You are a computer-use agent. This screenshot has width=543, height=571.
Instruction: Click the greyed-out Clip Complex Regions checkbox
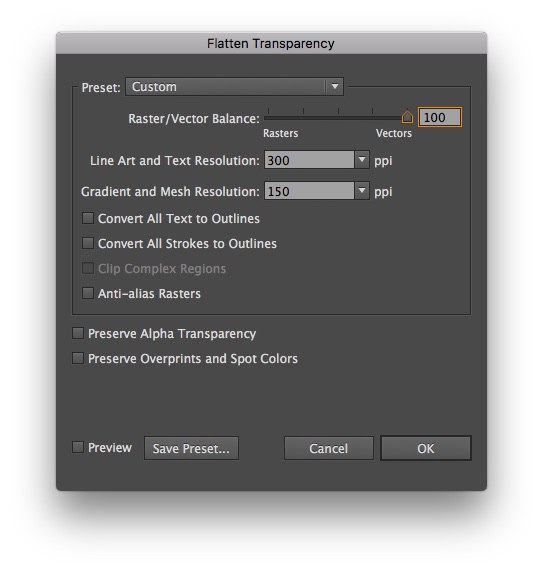tap(88, 268)
